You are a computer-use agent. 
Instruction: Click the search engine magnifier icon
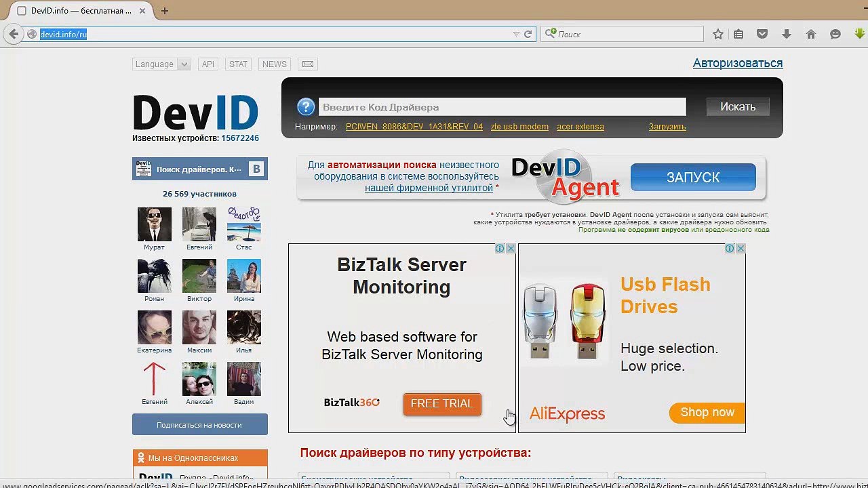[551, 33]
